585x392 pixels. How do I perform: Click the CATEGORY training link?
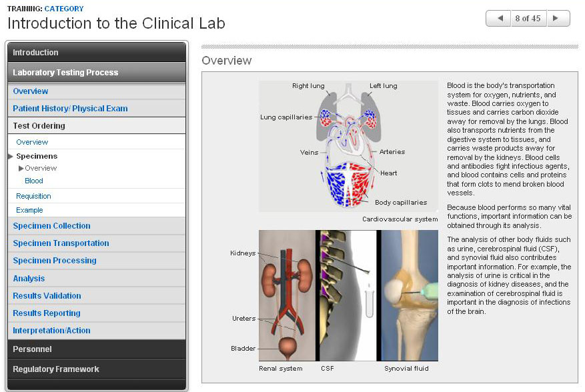64,9
